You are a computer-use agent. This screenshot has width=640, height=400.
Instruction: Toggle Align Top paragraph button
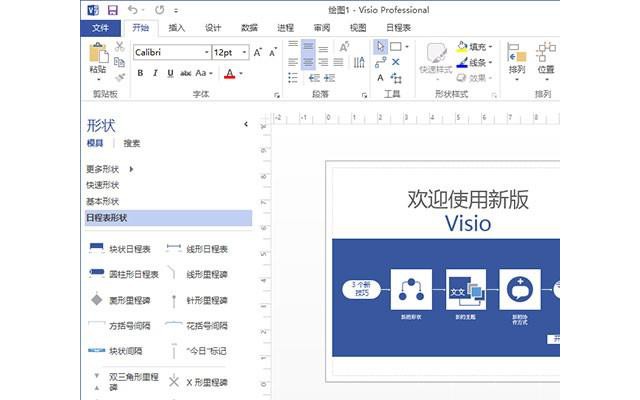pyautogui.click(x=293, y=44)
